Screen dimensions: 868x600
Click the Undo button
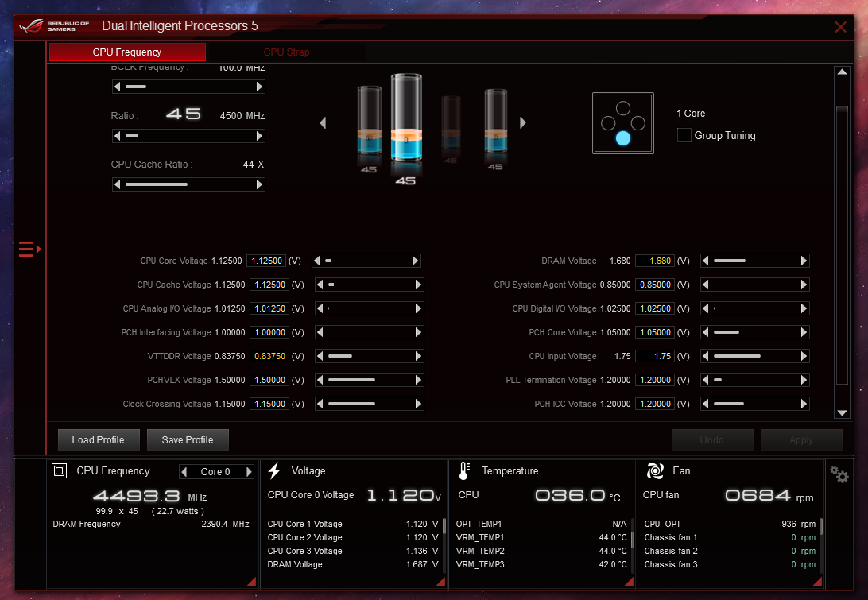[712, 440]
